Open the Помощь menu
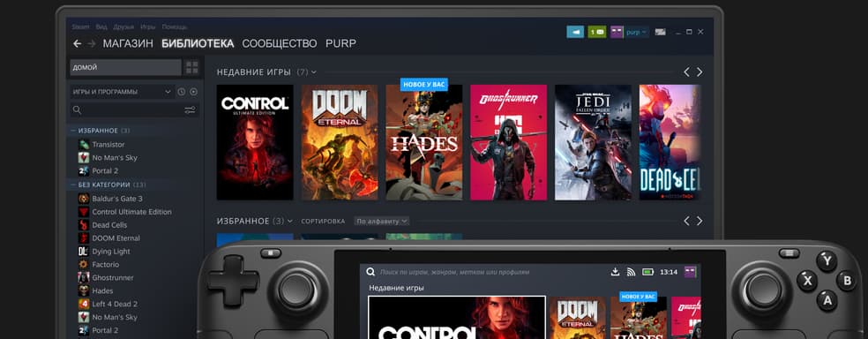This screenshot has height=339, width=868. click(x=175, y=26)
